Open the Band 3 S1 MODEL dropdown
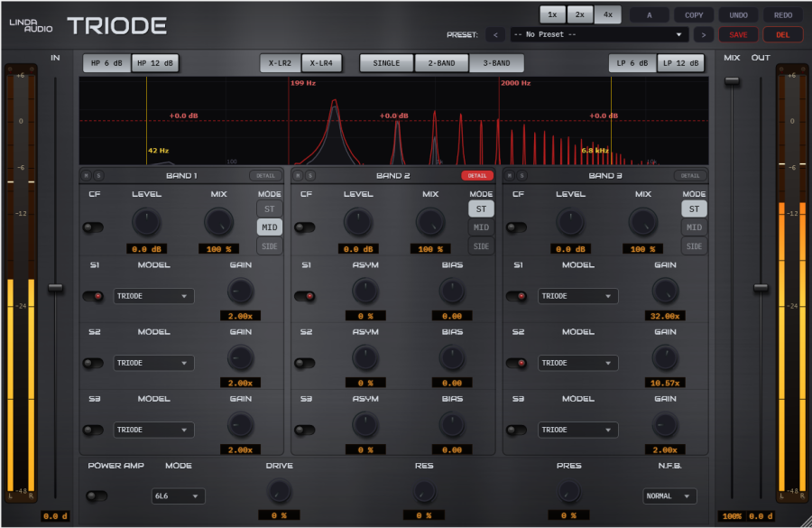 tap(578, 296)
